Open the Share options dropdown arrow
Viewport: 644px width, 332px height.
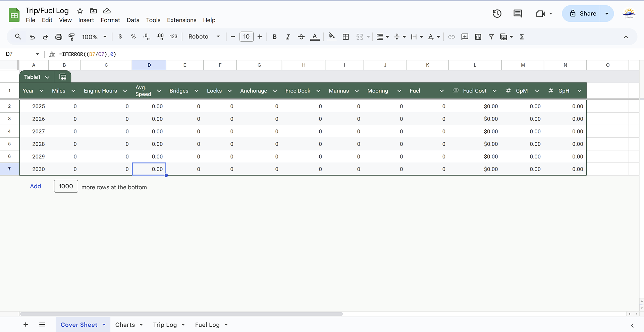tap(607, 13)
